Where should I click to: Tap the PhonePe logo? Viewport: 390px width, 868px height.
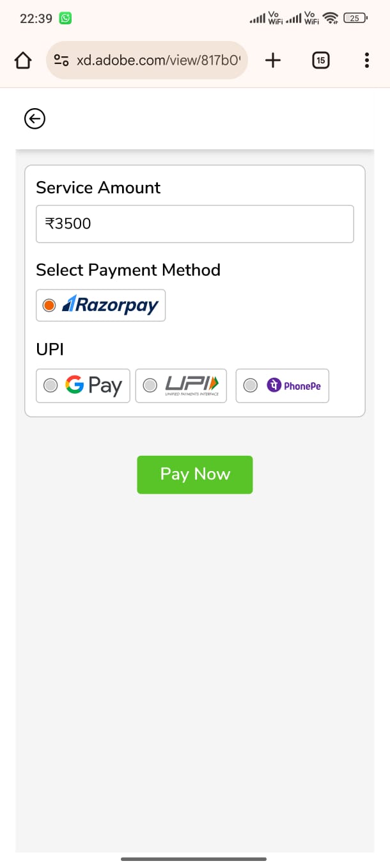(x=293, y=385)
